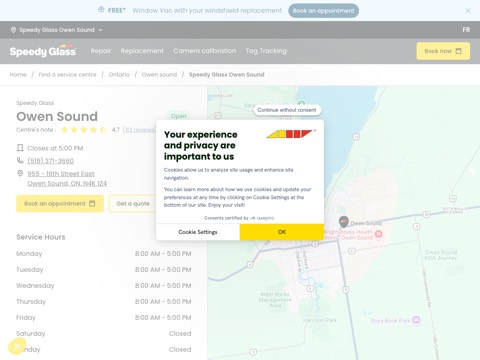Click the yellow round close widget button

point(17,347)
